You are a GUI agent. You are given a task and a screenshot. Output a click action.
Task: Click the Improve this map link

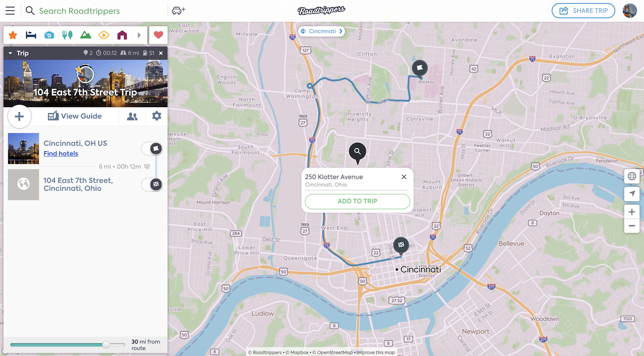coord(376,353)
